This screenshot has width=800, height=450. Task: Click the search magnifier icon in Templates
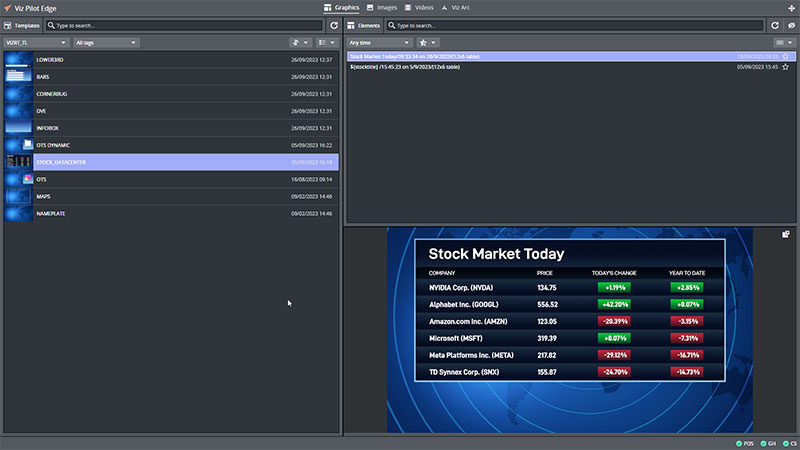point(51,26)
